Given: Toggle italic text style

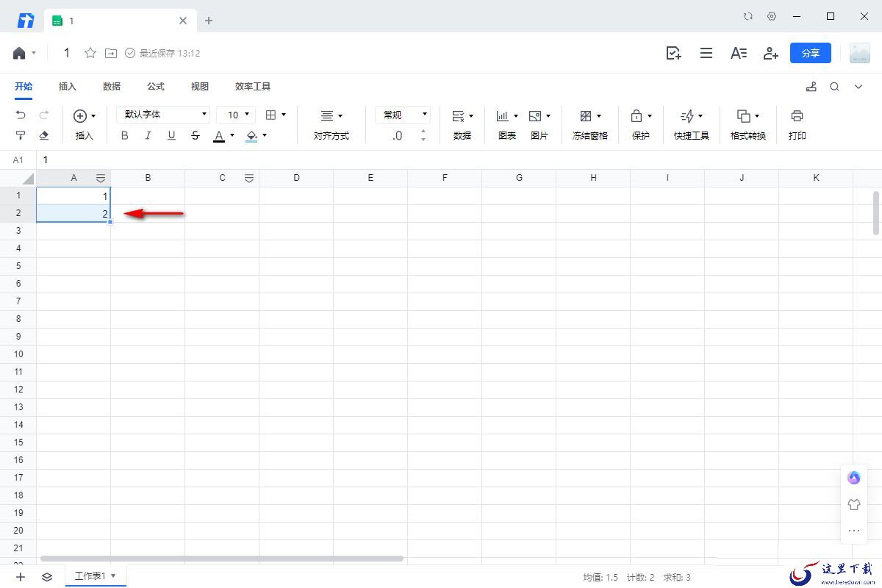Looking at the screenshot, I should 148,135.
